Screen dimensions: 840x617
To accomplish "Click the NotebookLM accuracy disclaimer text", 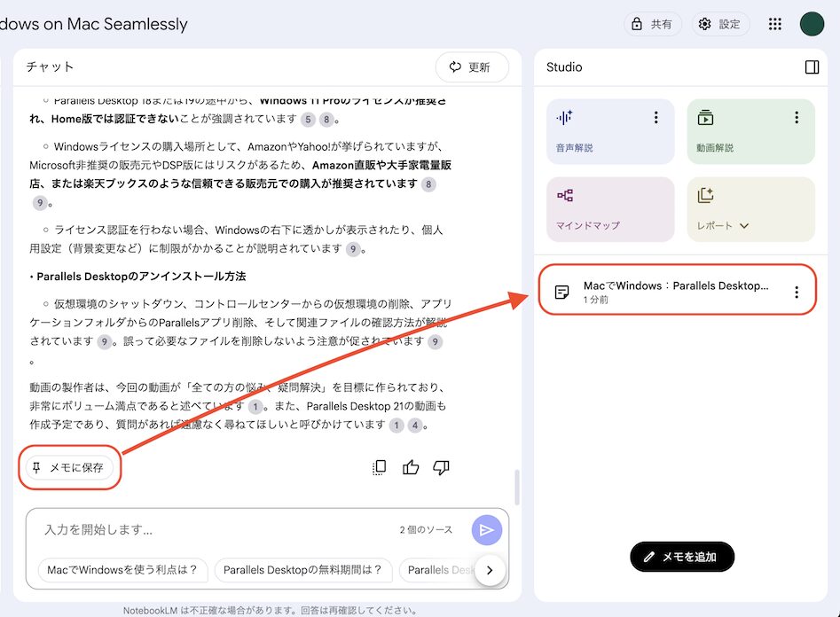I will pyautogui.click(x=270, y=610).
